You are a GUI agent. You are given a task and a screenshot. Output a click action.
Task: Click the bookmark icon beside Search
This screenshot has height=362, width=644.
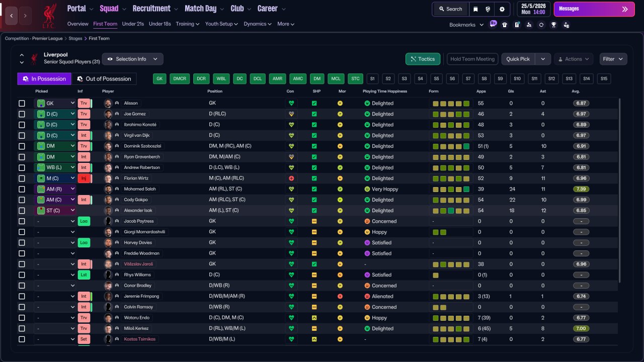tap(475, 9)
